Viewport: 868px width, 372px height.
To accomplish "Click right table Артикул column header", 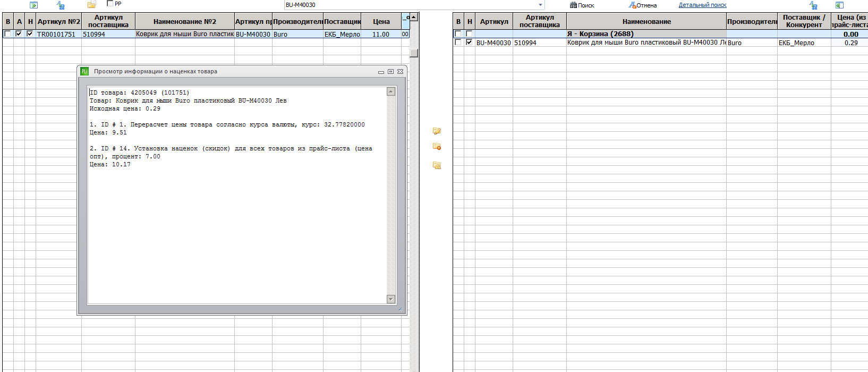I will pos(494,21).
